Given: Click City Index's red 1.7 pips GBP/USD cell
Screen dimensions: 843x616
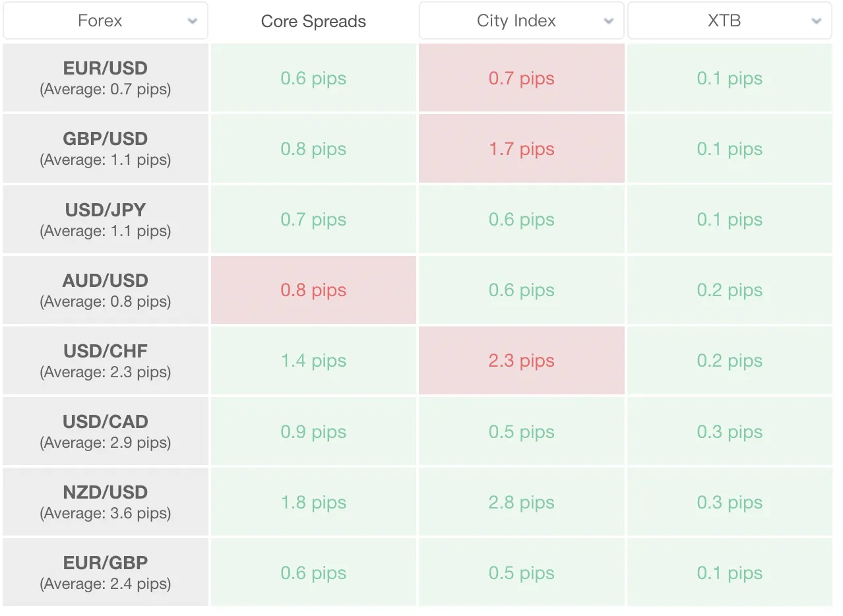Looking at the screenshot, I should coord(522,148).
